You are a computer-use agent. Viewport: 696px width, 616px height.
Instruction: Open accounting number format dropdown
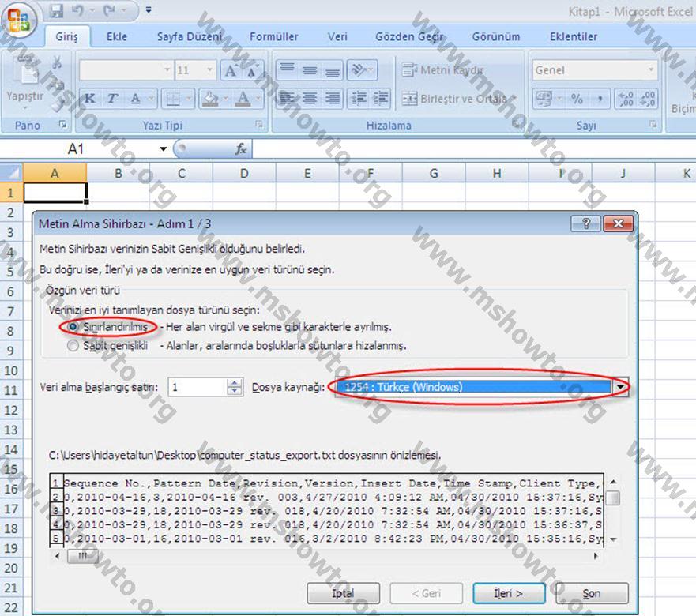point(559,99)
